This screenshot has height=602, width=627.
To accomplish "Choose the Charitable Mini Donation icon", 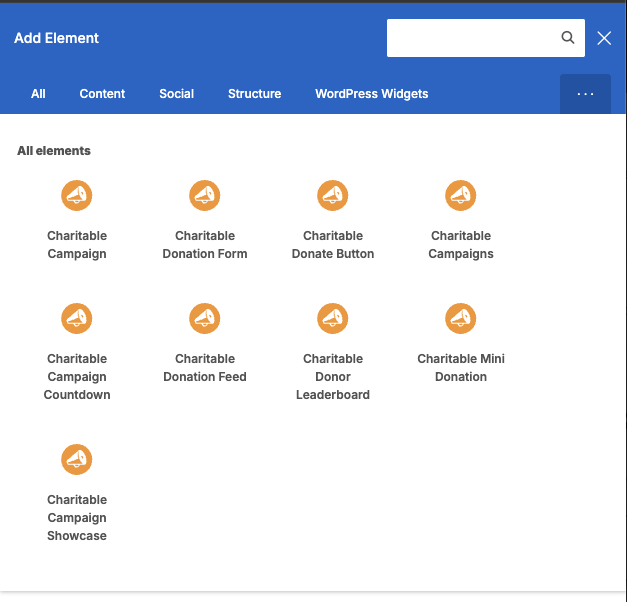I will [460, 318].
